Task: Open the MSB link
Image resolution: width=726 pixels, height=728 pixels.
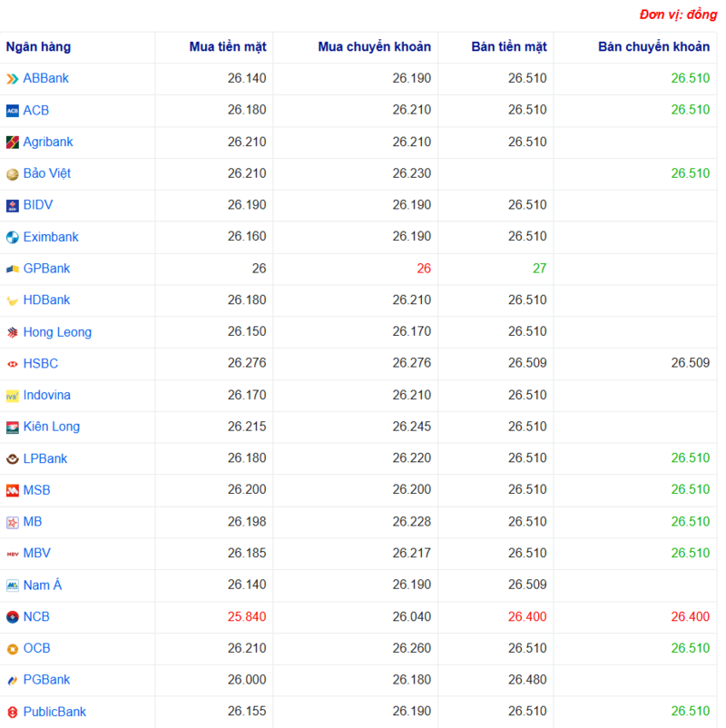Action: coord(36,490)
